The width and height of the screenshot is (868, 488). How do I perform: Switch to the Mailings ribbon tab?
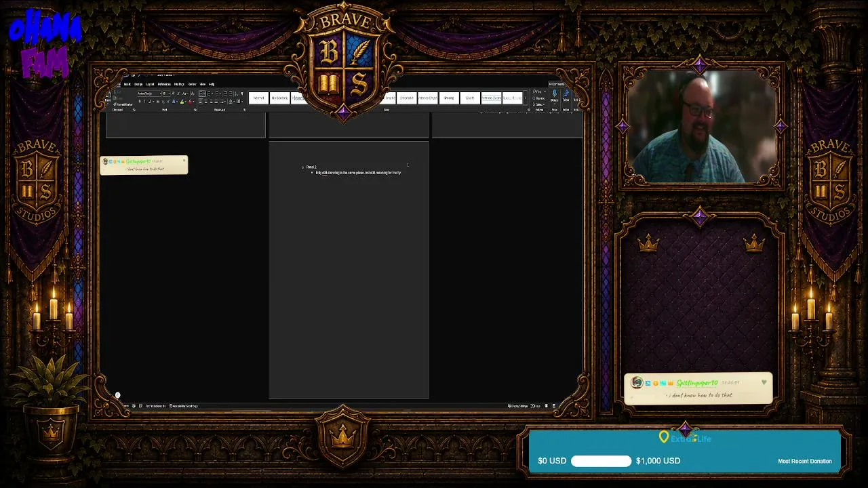[180, 84]
